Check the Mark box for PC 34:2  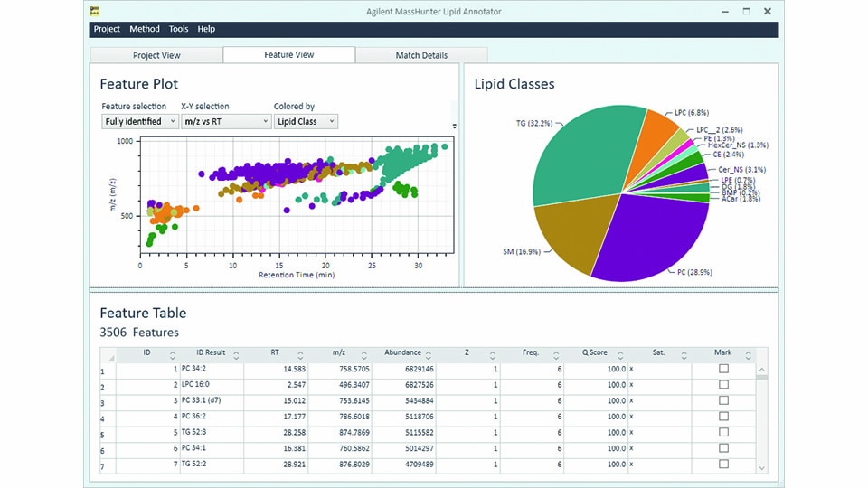point(722,369)
